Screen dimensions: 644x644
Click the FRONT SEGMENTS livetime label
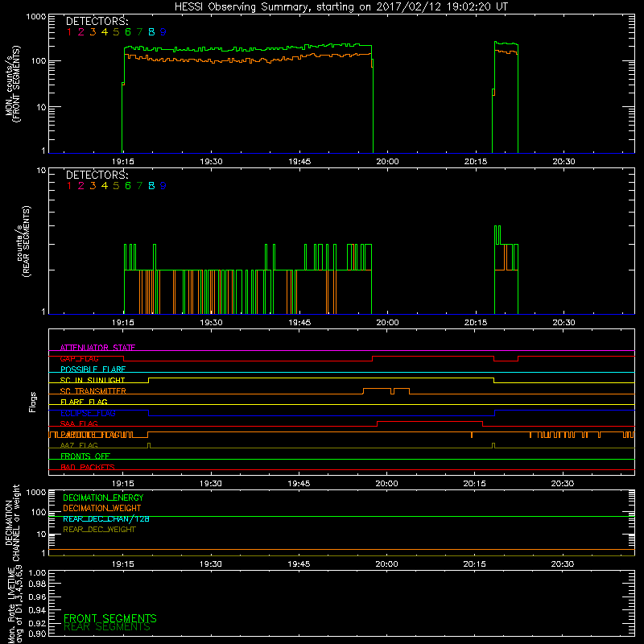click(x=110, y=618)
